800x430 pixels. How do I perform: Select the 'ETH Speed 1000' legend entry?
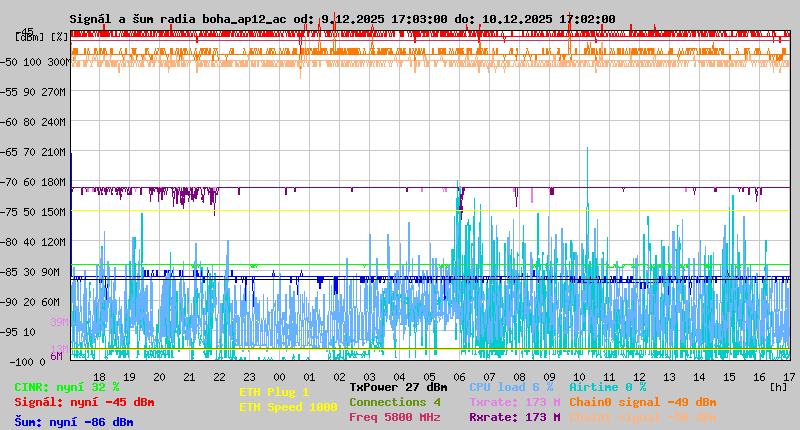[288, 407]
